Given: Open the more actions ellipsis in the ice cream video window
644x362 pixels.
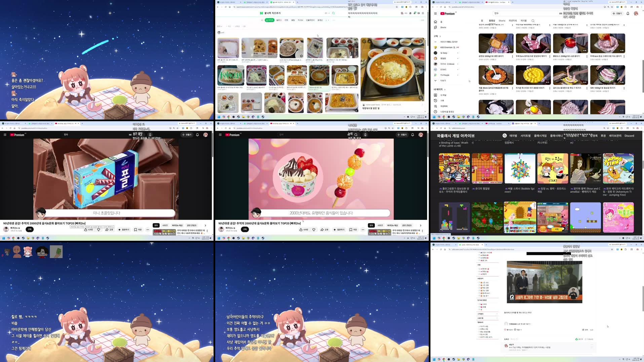Looking at the screenshot, I should point(363,230).
